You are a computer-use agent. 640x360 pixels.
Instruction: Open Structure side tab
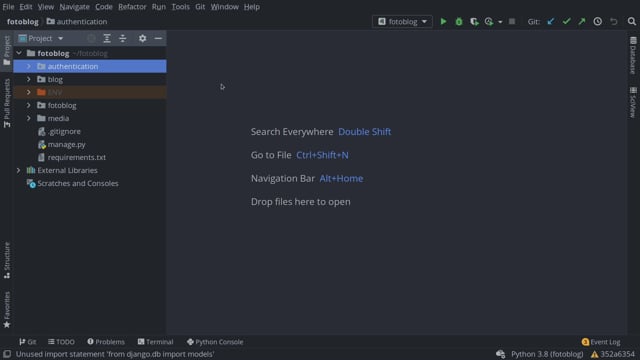(x=7, y=260)
